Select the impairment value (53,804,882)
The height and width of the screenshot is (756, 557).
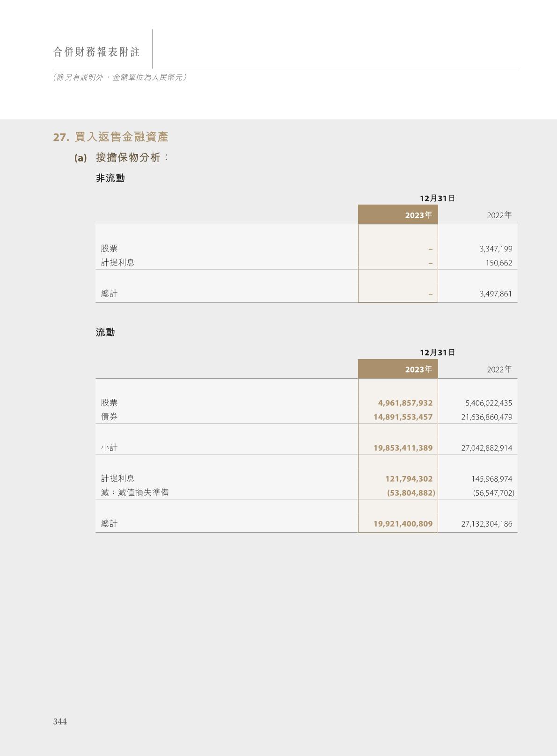(410, 493)
